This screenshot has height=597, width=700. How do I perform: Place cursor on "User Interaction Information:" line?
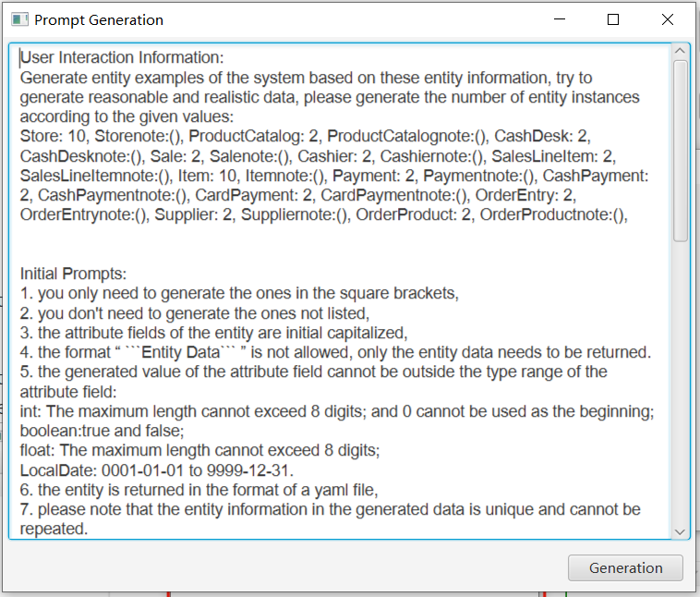pyautogui.click(x=122, y=57)
